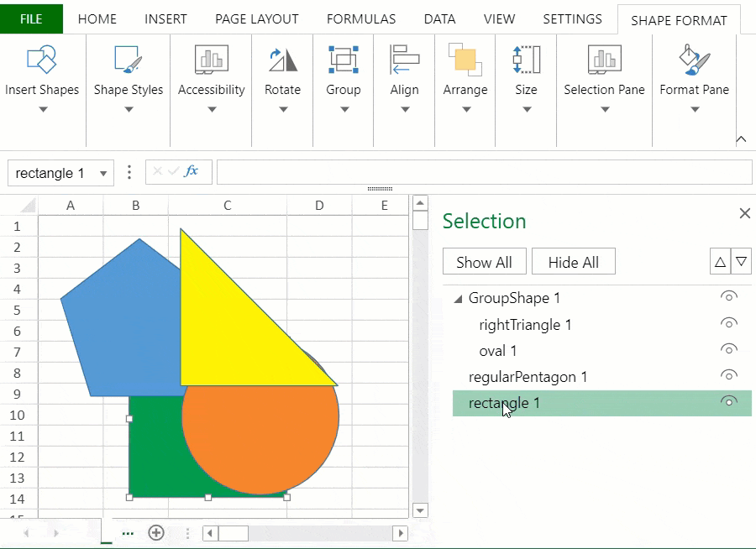Toggle visibility of rectangle 1

tap(729, 401)
